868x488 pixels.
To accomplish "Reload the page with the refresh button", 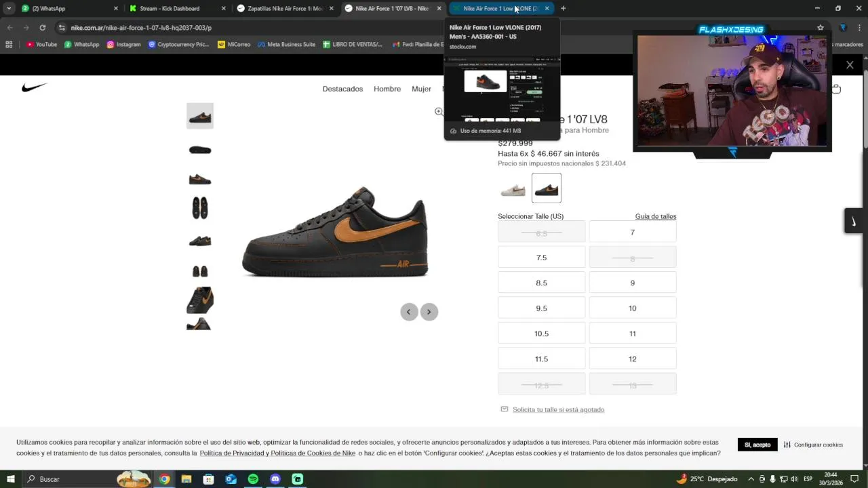I will pos(42,28).
